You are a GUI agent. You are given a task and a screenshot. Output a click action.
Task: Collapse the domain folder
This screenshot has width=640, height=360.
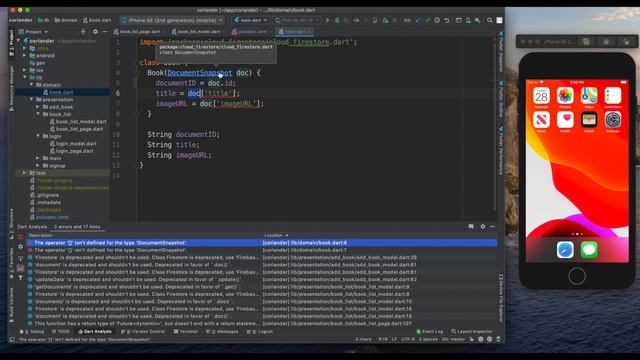click(x=31, y=85)
